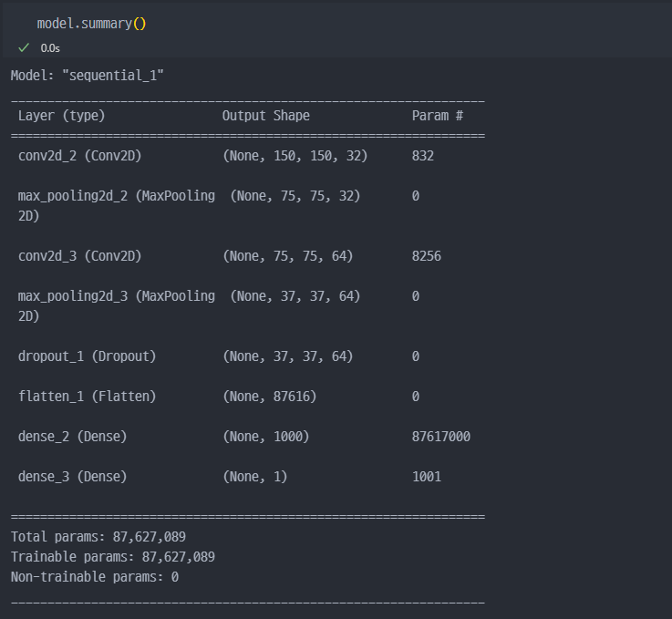This screenshot has height=619, width=672.
Task: Click the flatten_1 (Flatten) layer name
Action: click(87, 397)
